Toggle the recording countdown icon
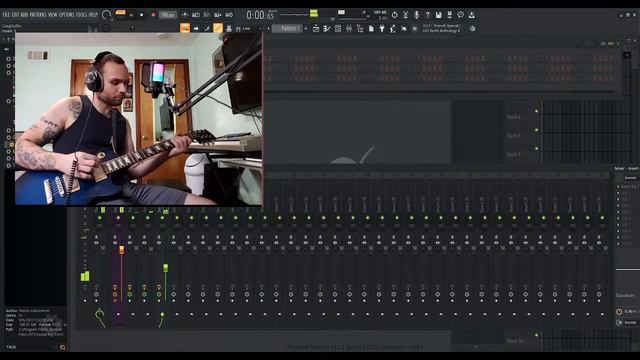Viewport: 640px width, 360px height. (207, 15)
